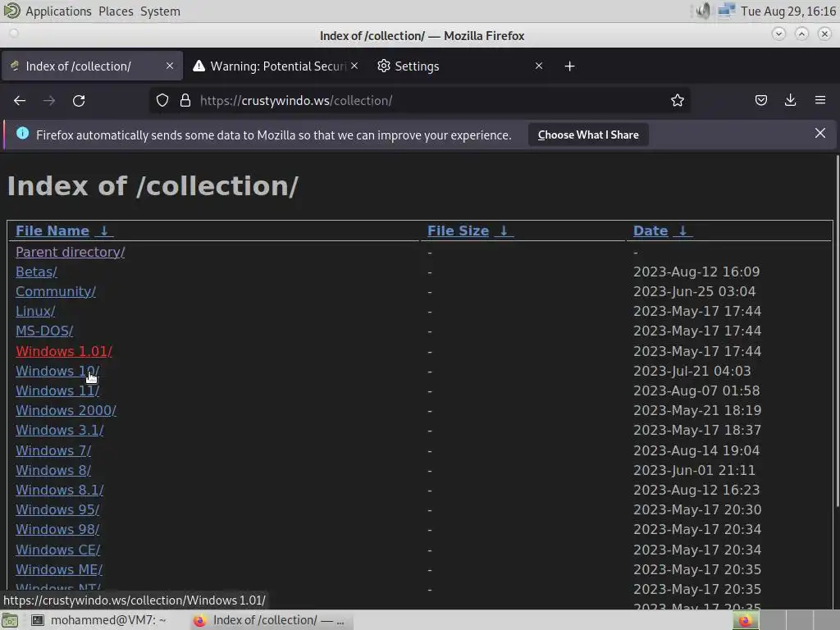
Task: Open the Betas/ folder
Action: 36,272
